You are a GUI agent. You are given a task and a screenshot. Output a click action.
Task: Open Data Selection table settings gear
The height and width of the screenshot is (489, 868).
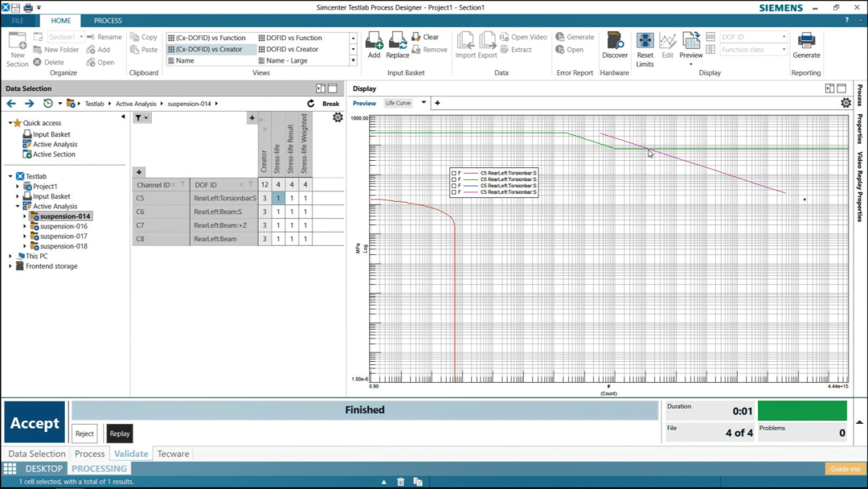(338, 117)
